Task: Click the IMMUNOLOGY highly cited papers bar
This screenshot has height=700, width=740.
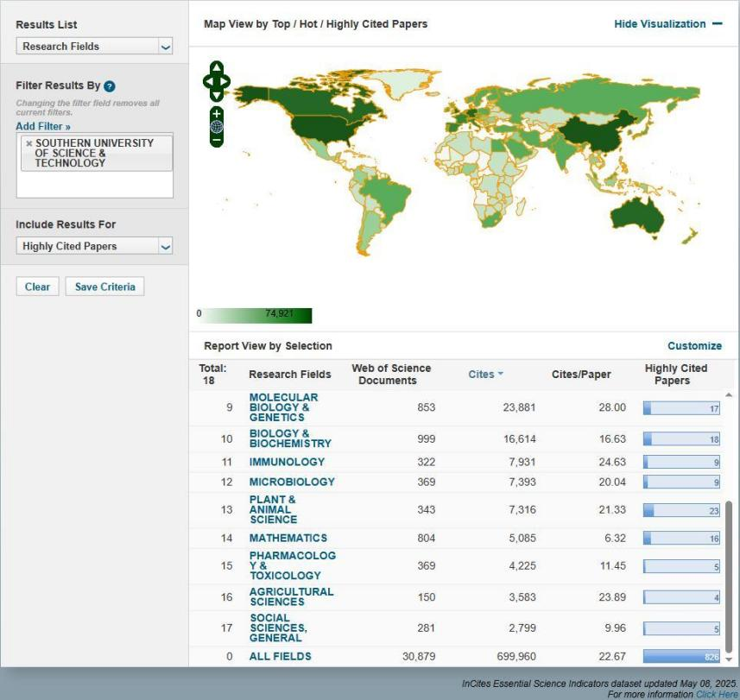Action: [681, 462]
